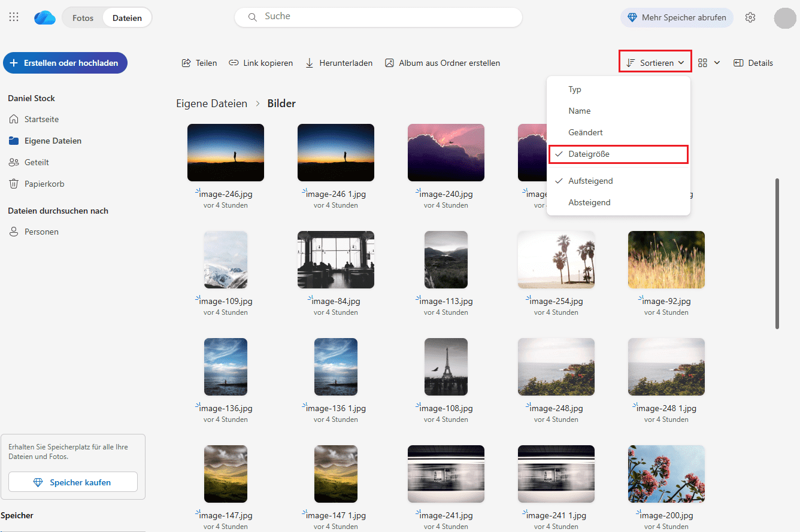Choose Aufsteigend sort order
The image size is (800, 532).
point(590,181)
